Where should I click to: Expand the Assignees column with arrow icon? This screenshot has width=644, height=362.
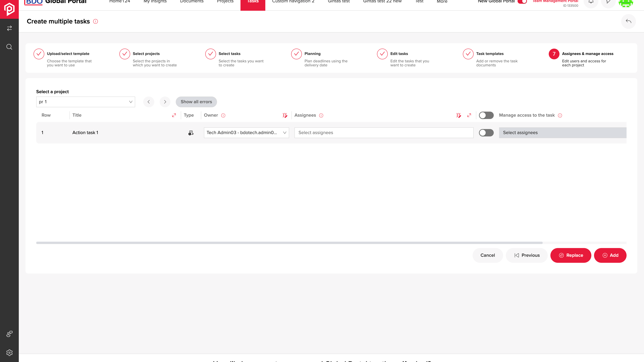469,115
